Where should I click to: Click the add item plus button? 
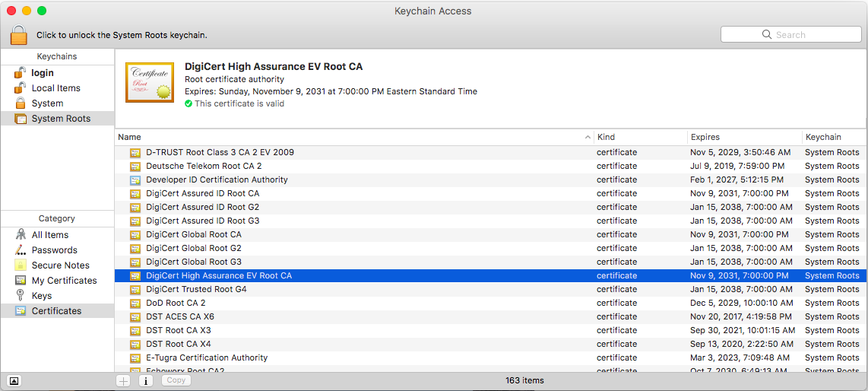click(x=123, y=380)
